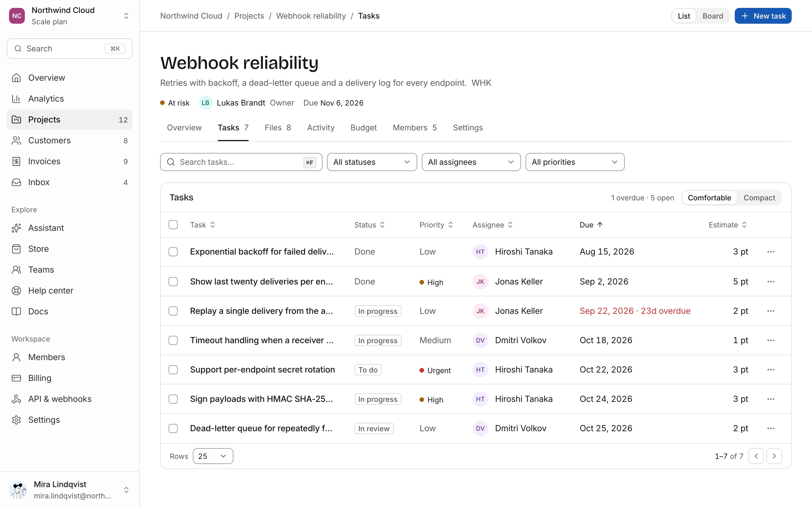Check the Replay a single delivery task

[x=173, y=311]
